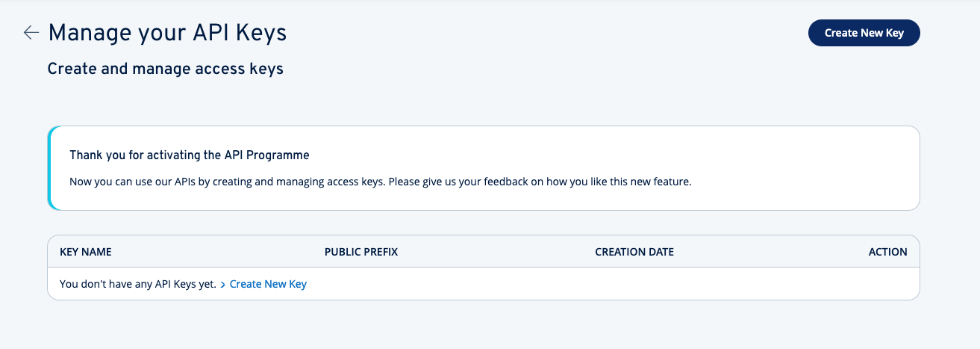Select the CREATION DATE column header

[x=634, y=252]
